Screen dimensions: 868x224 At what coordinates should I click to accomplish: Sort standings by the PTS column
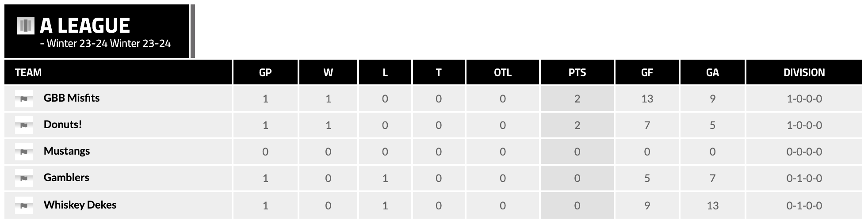[577, 72]
